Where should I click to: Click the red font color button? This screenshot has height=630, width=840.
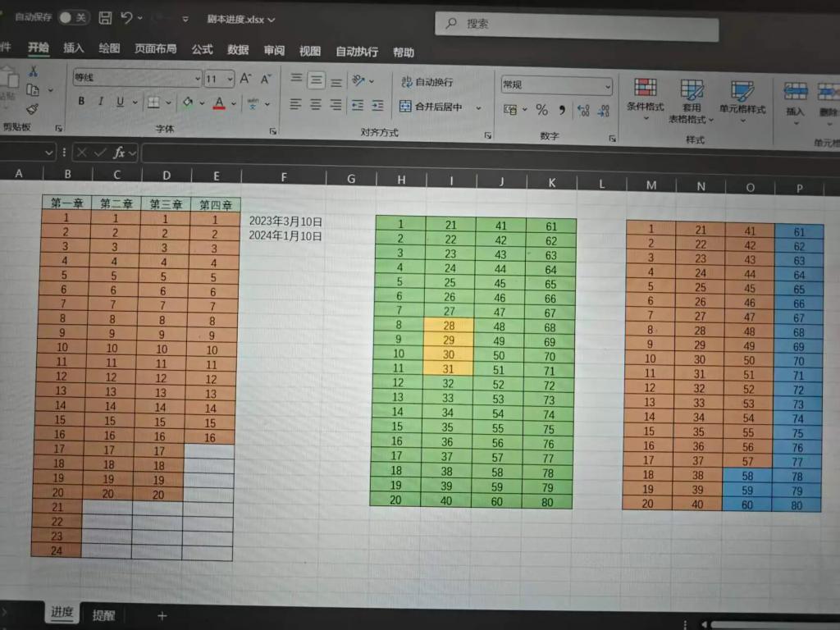coord(219,103)
